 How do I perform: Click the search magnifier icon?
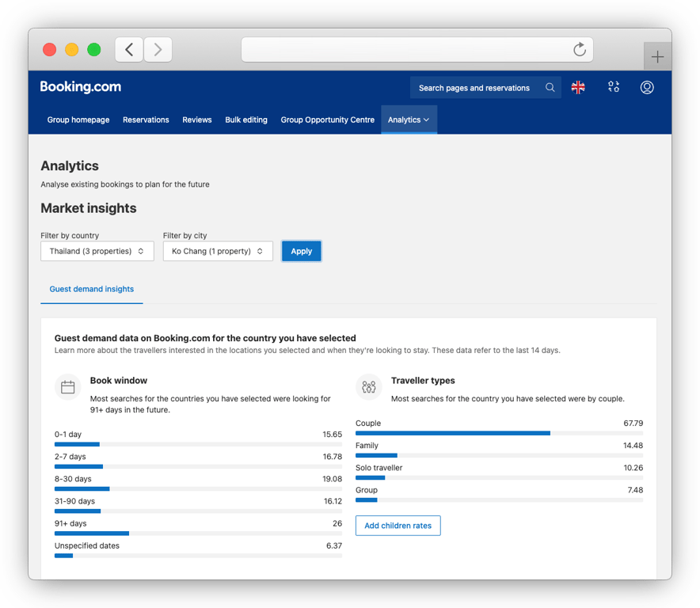pos(550,88)
